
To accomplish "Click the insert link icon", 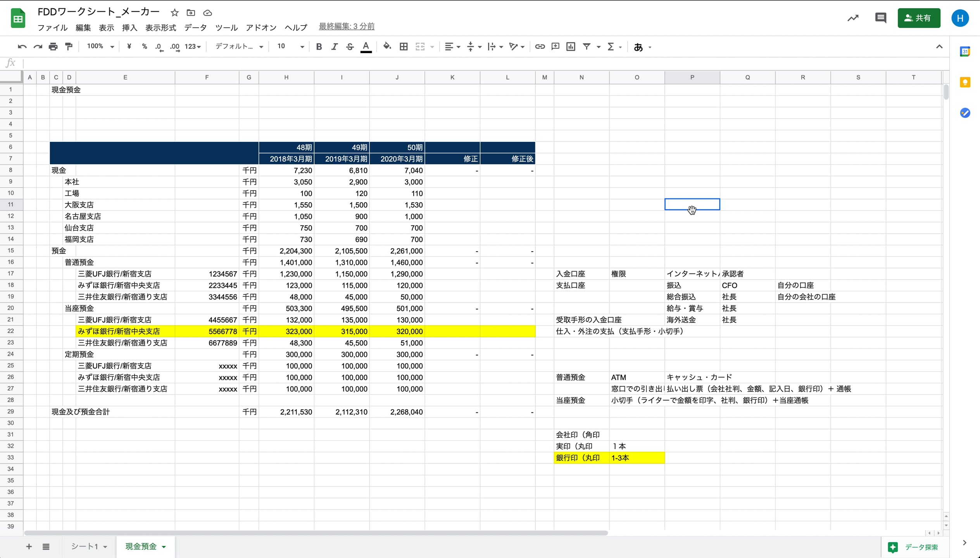I will pos(540,47).
